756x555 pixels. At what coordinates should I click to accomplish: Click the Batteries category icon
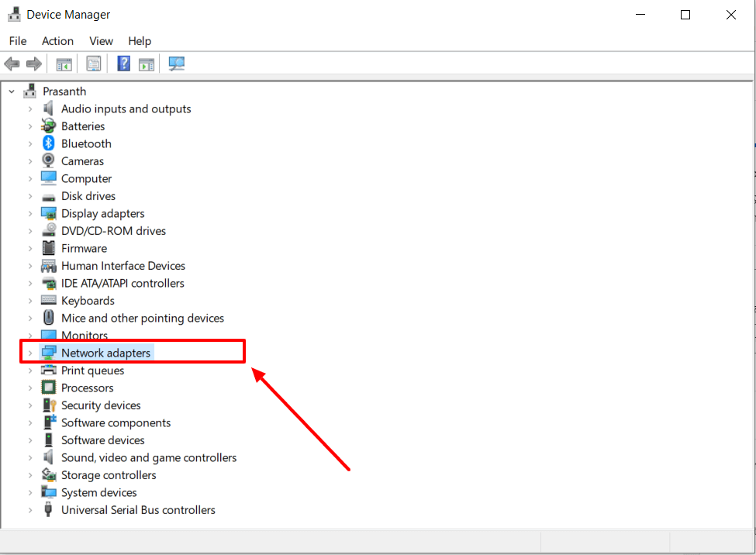pyautogui.click(x=48, y=126)
